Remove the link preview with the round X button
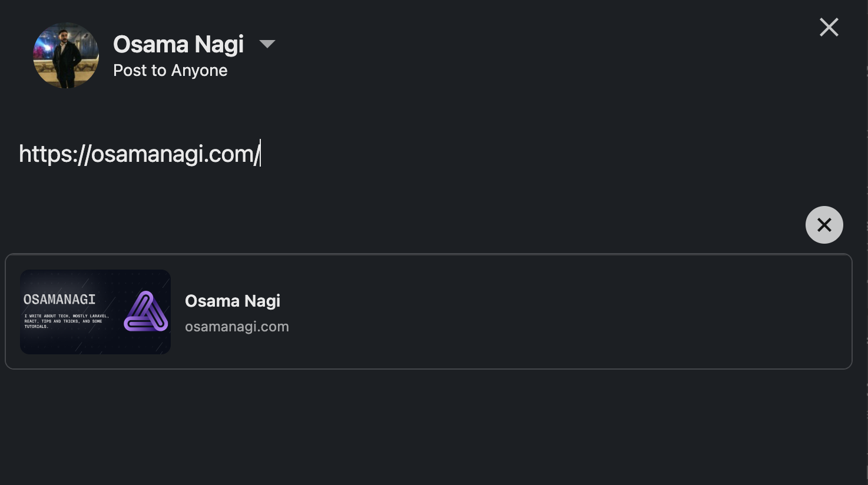The image size is (868, 485). coord(824,225)
